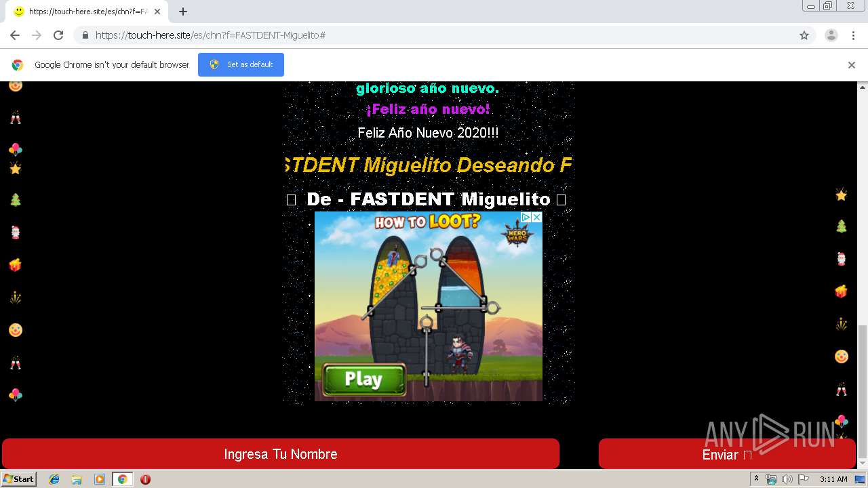Click the De - FASTDENT Miguelito heading
The width and height of the screenshot is (868, 488).
[x=428, y=199]
